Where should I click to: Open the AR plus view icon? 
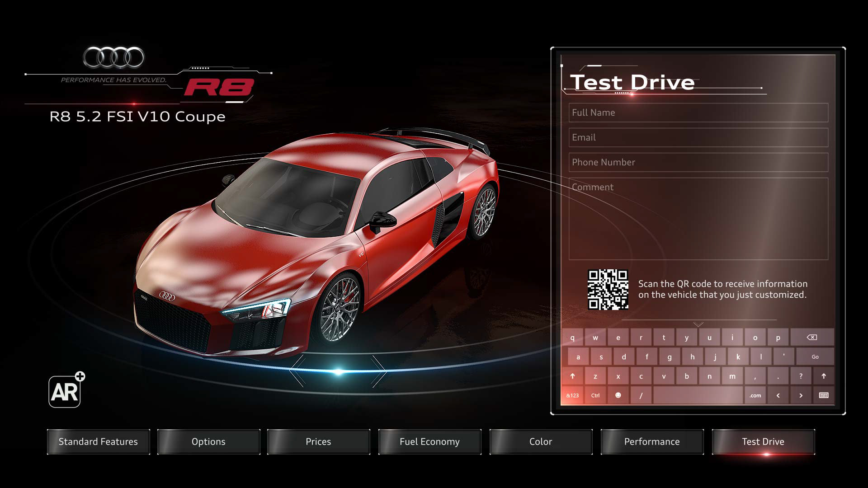66,390
